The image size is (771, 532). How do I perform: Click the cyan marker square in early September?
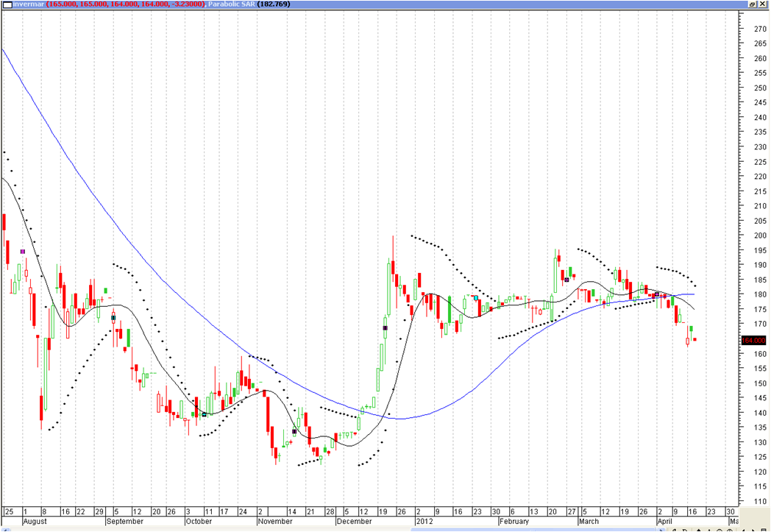tap(113, 318)
